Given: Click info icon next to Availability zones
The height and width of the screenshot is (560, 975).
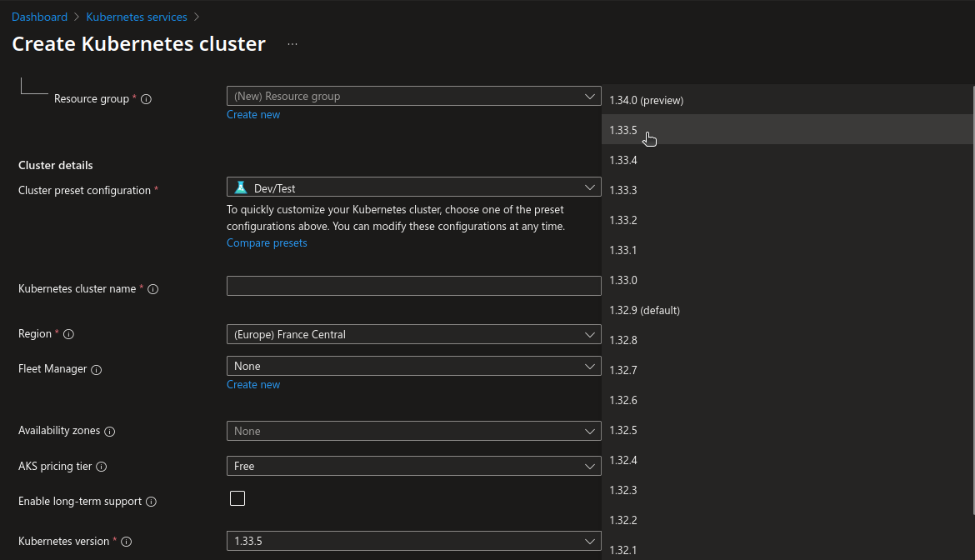Looking at the screenshot, I should tap(109, 432).
